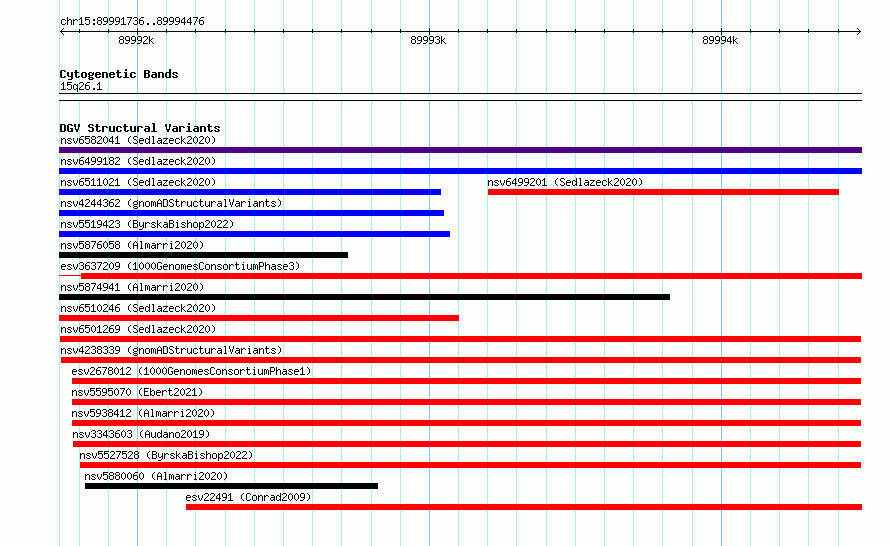Open the nsv6499201 (Sedlazeck2020) label
This screenshot has width=890, height=546.
565,182
